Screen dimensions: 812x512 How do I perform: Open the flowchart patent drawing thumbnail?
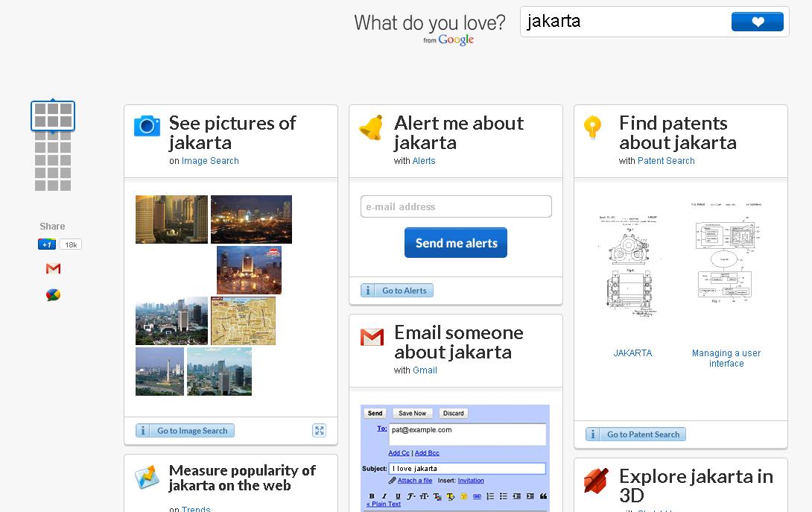[726, 254]
